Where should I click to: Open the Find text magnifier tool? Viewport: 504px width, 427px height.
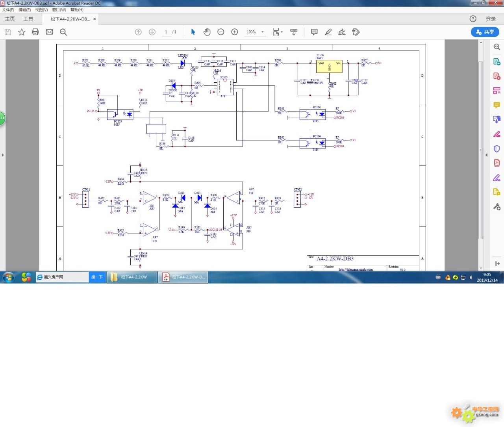point(63,32)
